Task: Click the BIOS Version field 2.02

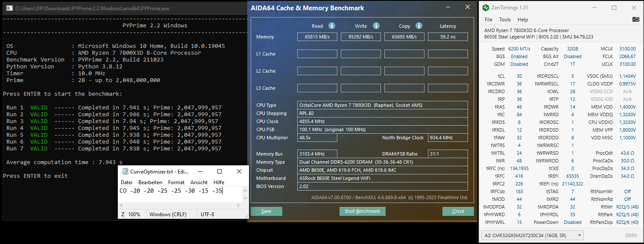Action: pos(383,186)
